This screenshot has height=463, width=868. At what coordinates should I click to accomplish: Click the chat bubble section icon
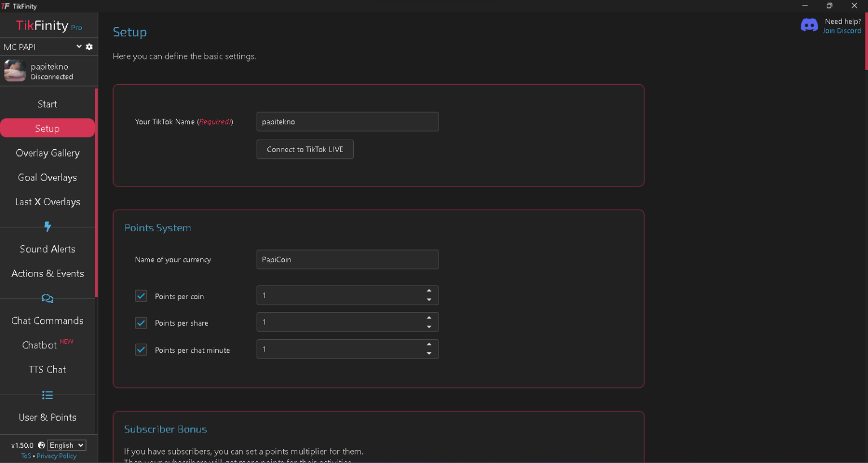coord(47,298)
